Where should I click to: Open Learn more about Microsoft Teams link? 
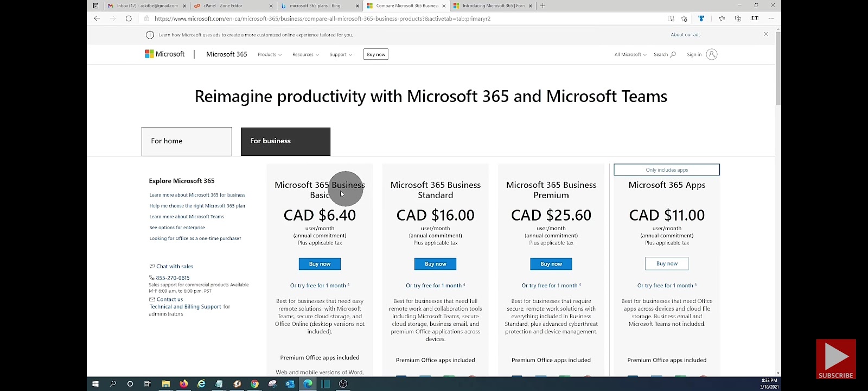(x=187, y=217)
